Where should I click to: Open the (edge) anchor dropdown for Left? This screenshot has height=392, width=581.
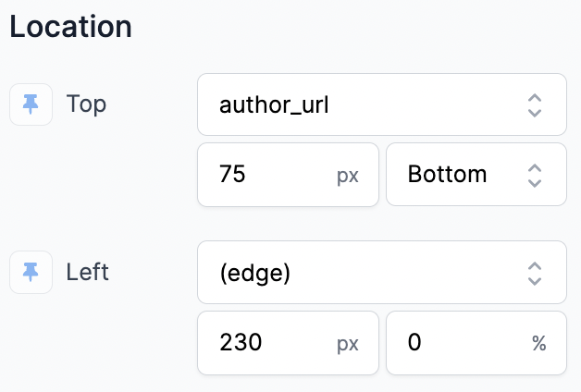pos(382,273)
